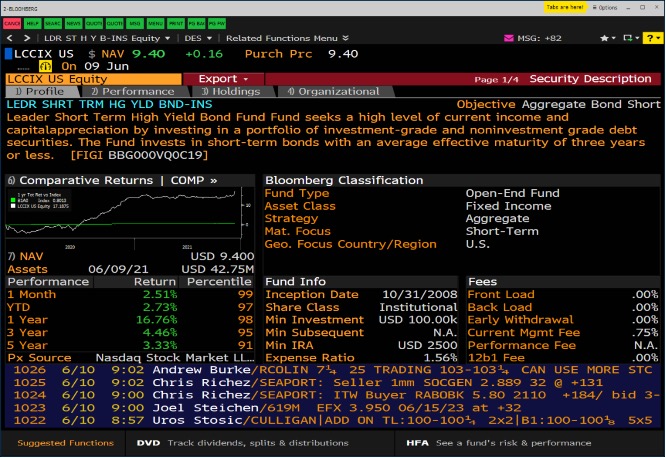Image resolution: width=666 pixels, height=458 pixels.
Task: Click the green MENU key
Action: [155, 23]
